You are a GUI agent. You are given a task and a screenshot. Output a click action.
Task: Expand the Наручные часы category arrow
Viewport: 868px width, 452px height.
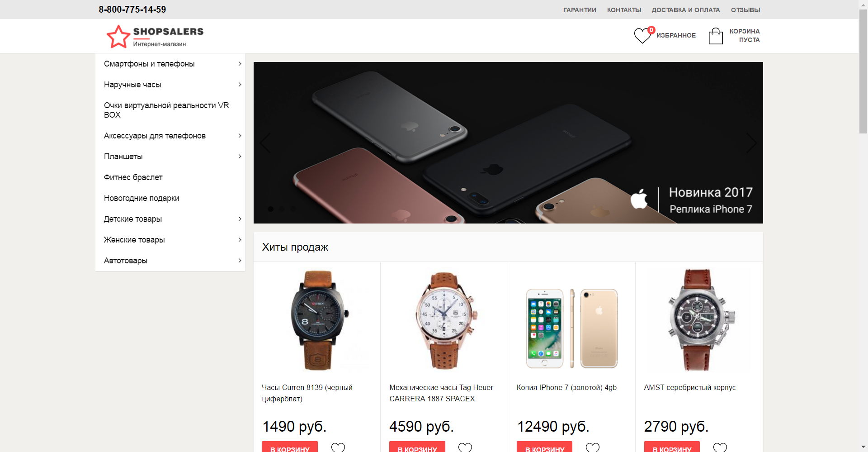coord(240,85)
